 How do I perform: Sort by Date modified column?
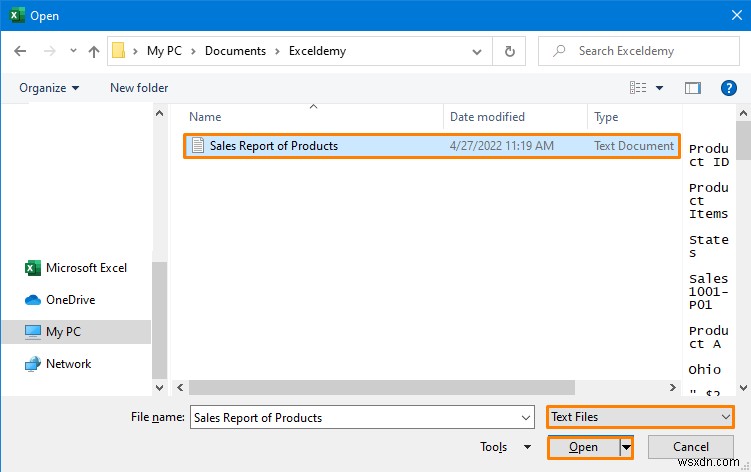(x=487, y=117)
